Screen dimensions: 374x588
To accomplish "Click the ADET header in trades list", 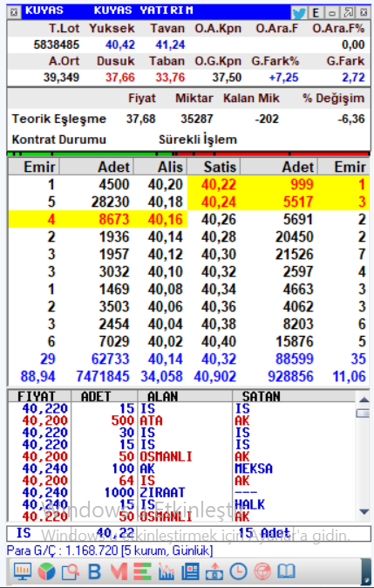I will 96,396.
